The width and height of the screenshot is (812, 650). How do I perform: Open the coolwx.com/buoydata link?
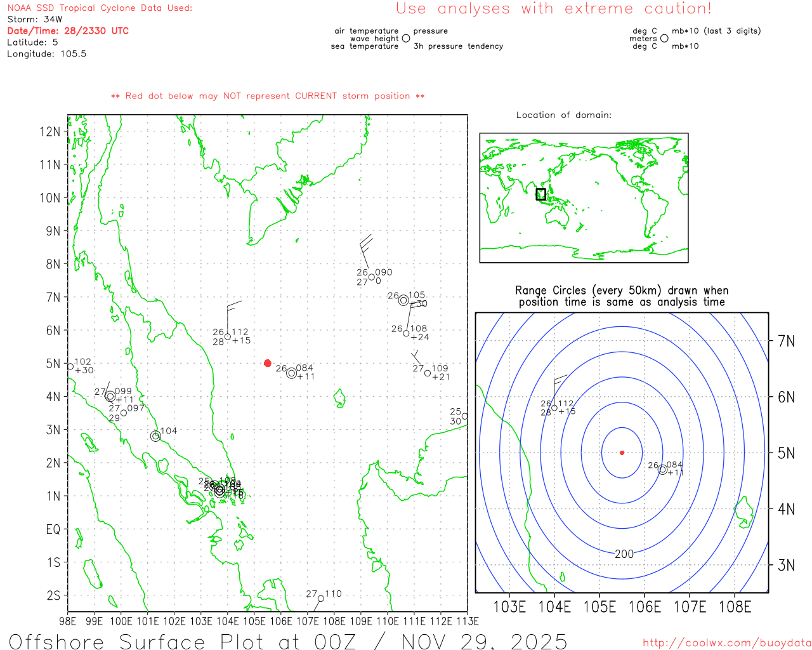pyautogui.click(x=727, y=643)
